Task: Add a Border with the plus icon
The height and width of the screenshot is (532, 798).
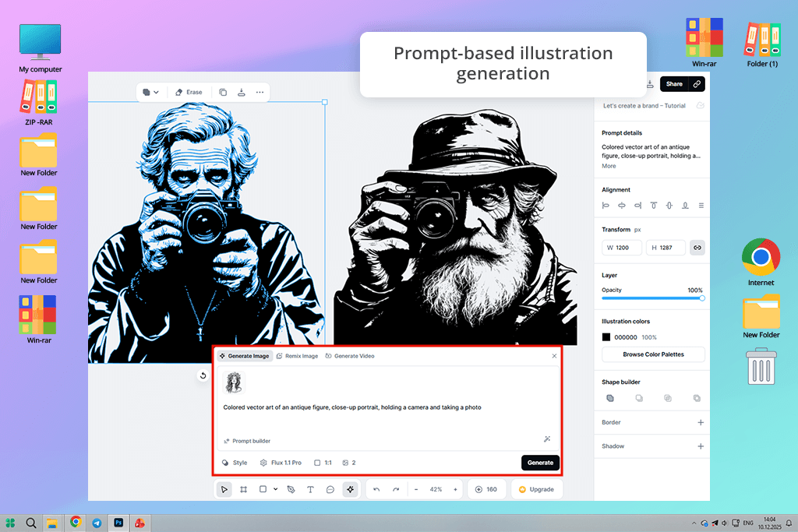Action: pos(701,423)
